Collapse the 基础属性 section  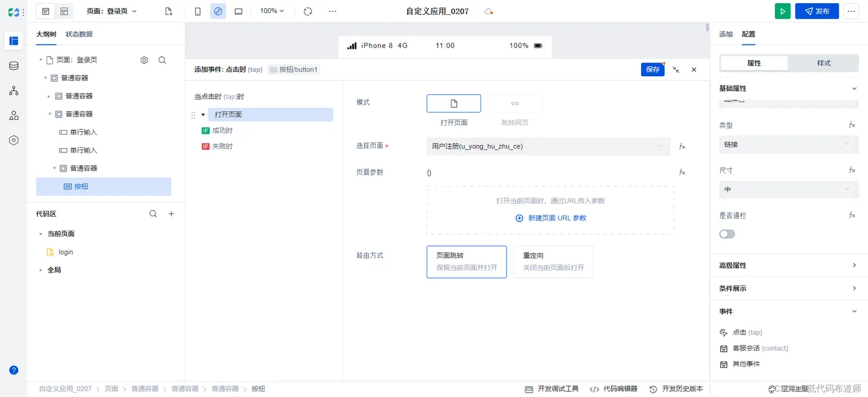point(854,89)
